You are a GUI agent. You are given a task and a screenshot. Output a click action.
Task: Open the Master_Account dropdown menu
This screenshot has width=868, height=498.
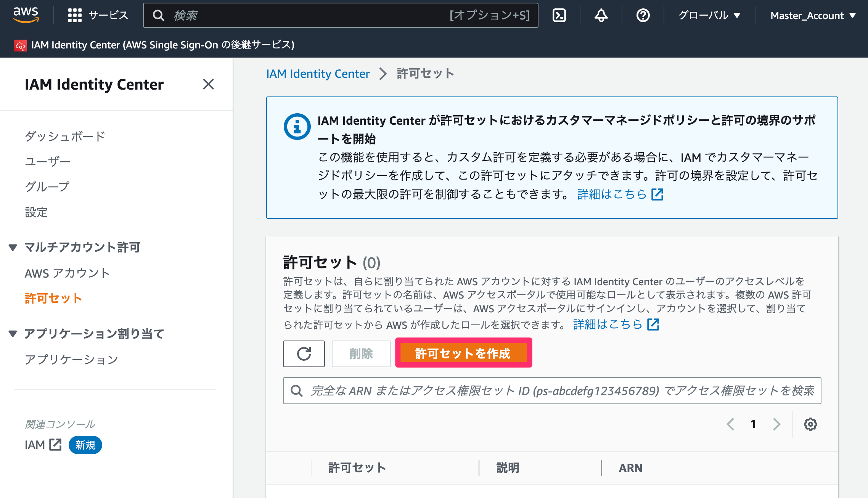point(813,15)
